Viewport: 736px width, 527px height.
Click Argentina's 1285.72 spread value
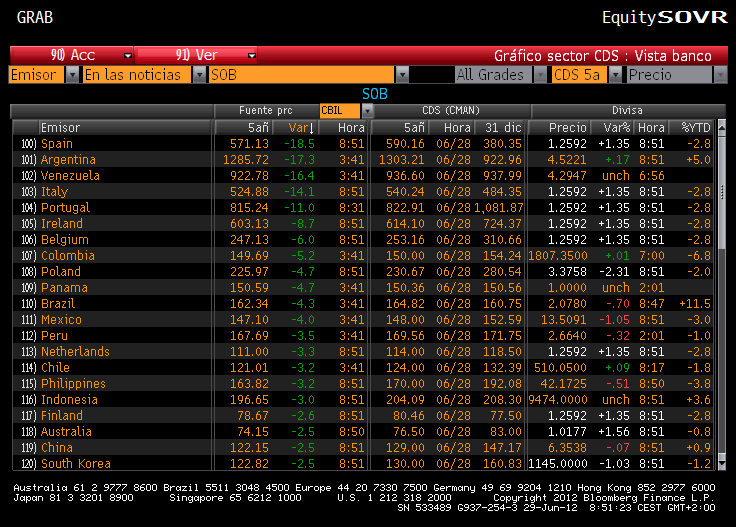click(246, 160)
